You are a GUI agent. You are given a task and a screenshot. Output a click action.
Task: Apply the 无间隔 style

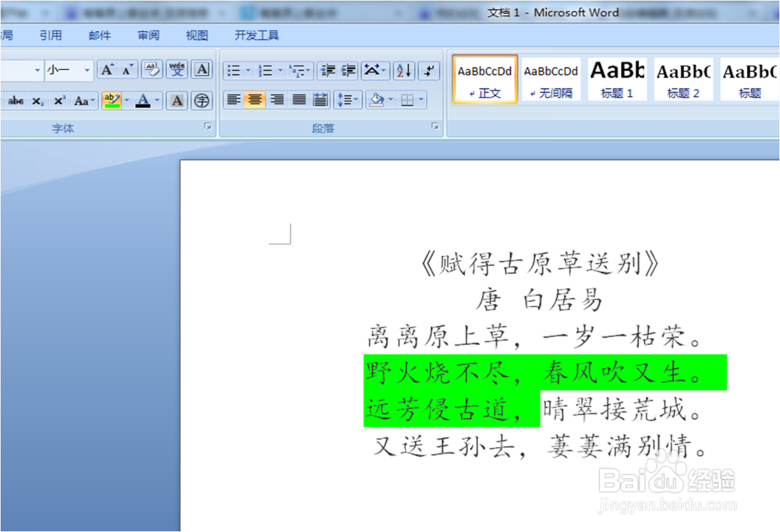pos(551,78)
